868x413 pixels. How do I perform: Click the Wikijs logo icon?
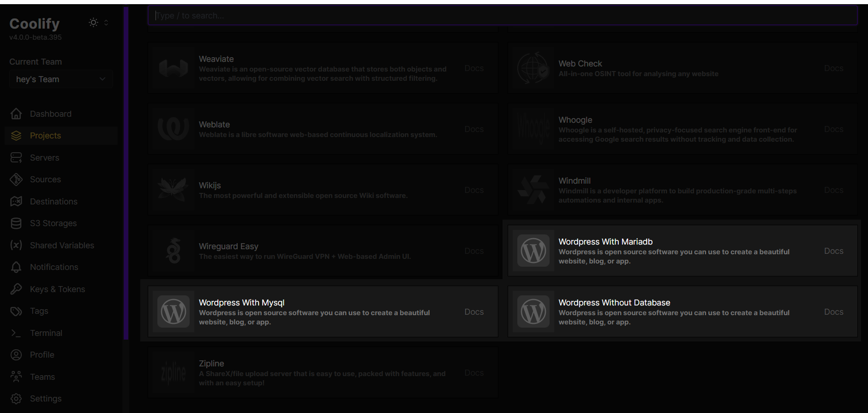pyautogui.click(x=174, y=190)
